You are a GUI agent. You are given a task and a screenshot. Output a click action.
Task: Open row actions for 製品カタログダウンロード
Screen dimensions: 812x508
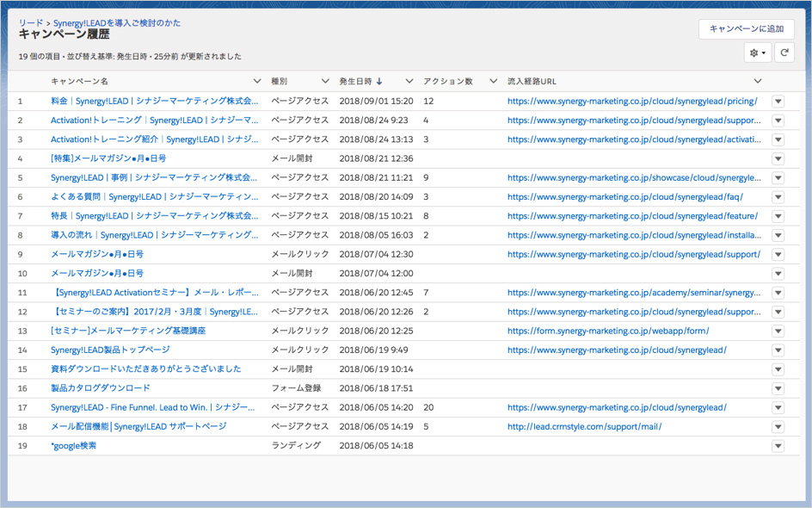coord(778,389)
